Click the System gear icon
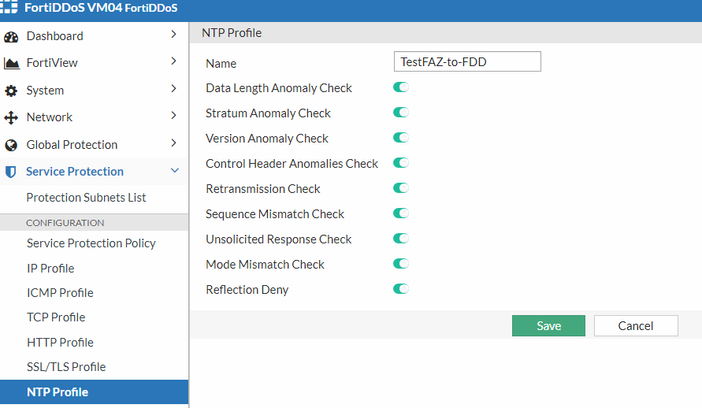Image resolution: width=702 pixels, height=408 pixels. (12, 91)
